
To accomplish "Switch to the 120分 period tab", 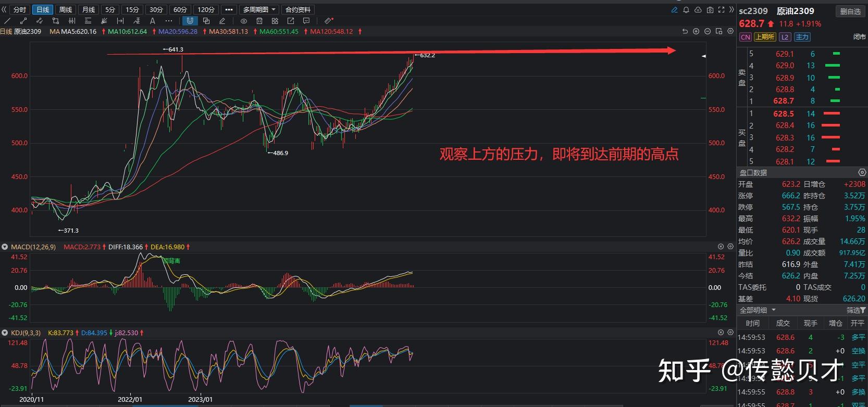I will [x=206, y=10].
